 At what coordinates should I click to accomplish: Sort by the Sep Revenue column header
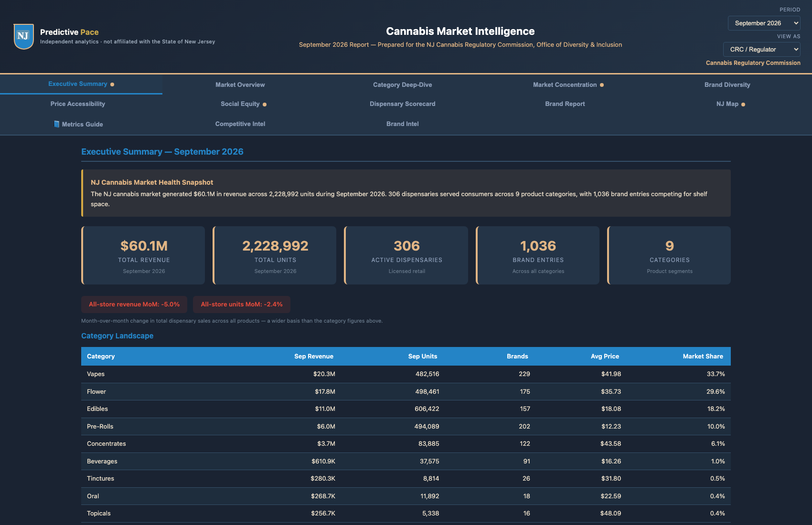tap(313, 356)
